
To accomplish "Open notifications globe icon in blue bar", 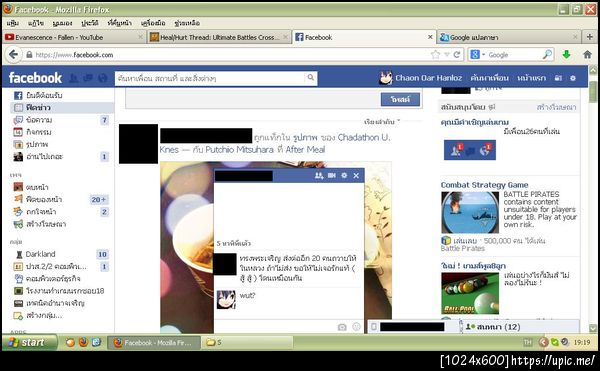I will tap(103, 78).
